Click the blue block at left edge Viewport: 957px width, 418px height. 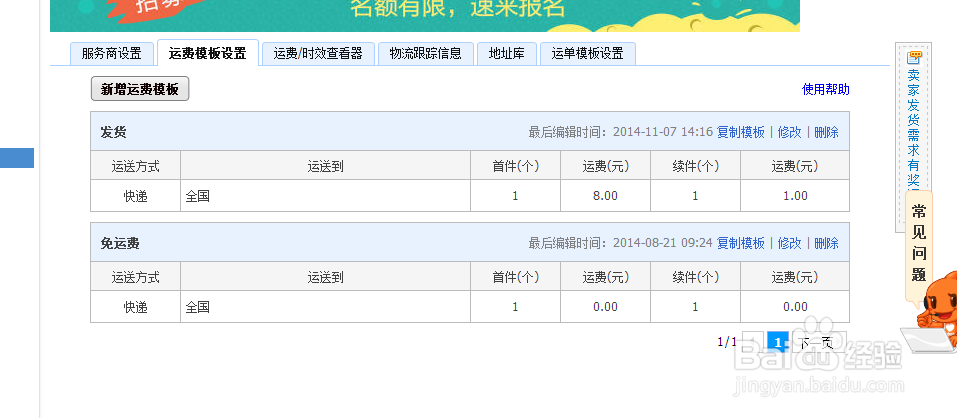16,158
